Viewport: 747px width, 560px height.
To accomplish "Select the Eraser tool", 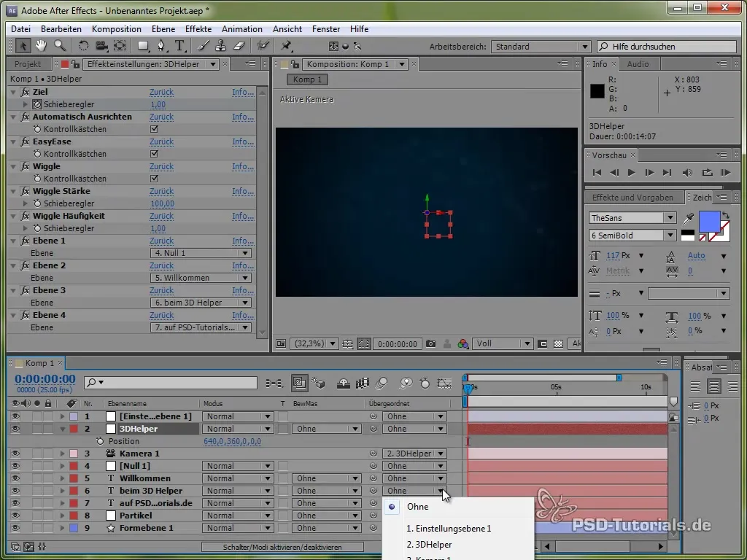I will click(x=239, y=46).
